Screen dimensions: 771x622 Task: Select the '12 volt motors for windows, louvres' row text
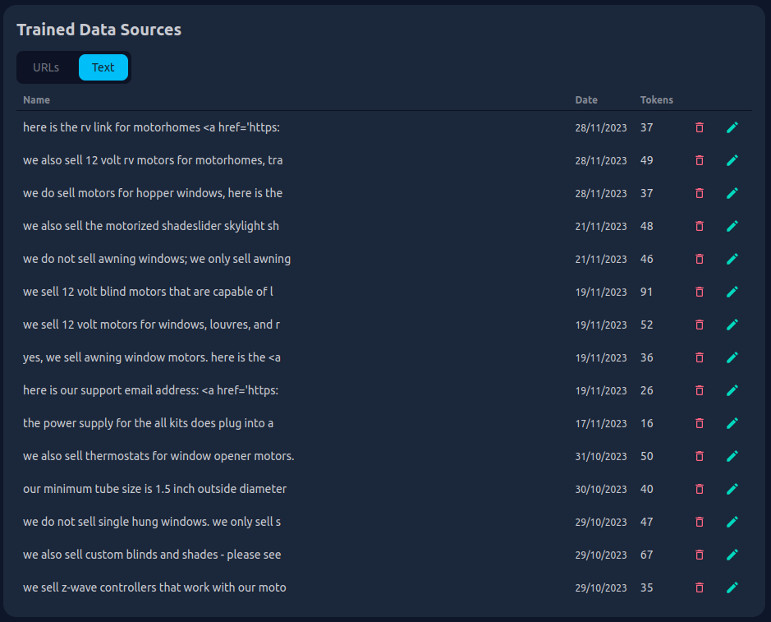(x=151, y=325)
